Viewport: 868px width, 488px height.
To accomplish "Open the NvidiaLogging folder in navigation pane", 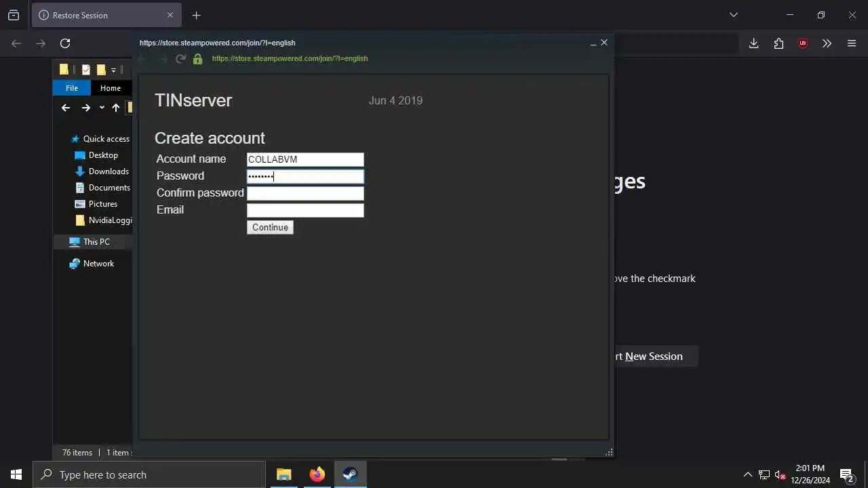I will point(104,220).
